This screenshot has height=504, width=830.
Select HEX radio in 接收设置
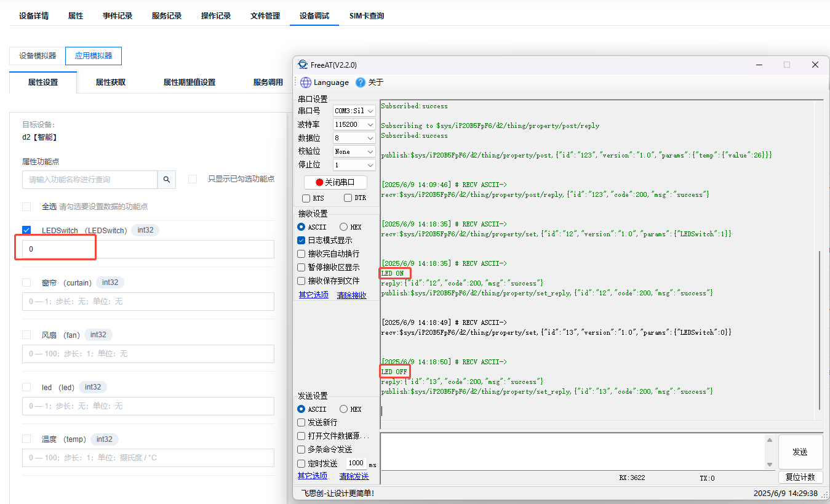(x=343, y=227)
